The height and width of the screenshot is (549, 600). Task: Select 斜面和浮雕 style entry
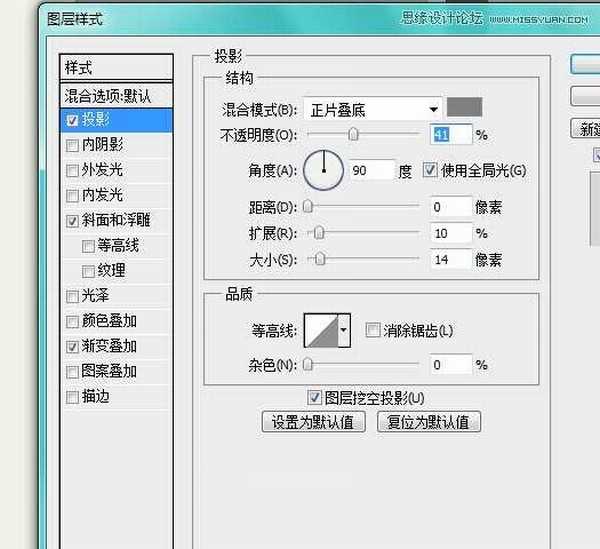click(x=117, y=220)
